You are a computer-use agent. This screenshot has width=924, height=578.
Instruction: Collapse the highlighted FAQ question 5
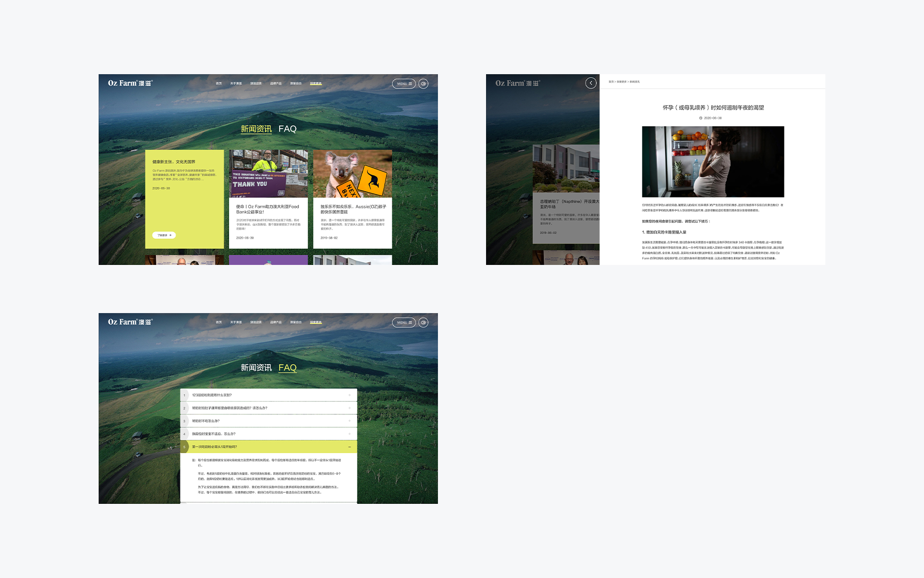pos(349,447)
